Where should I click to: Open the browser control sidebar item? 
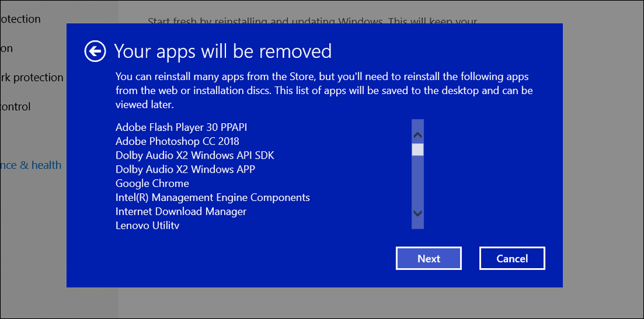(x=15, y=107)
